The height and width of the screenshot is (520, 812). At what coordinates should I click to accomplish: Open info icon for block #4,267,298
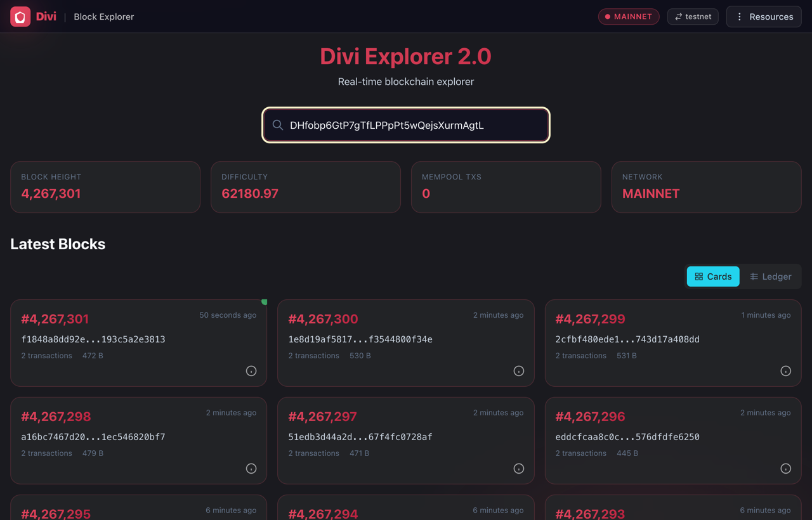(251, 469)
